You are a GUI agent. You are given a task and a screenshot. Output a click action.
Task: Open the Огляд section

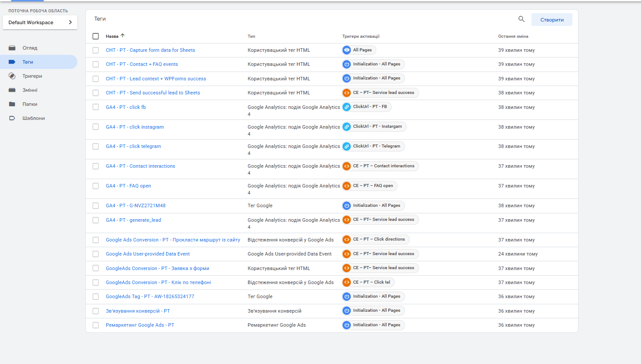pos(39,48)
